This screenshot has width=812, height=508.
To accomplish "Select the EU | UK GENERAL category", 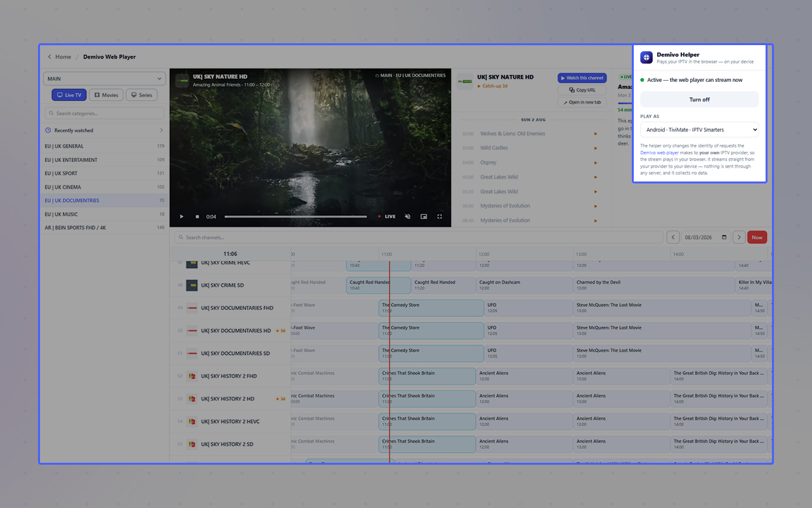I will tap(105, 146).
